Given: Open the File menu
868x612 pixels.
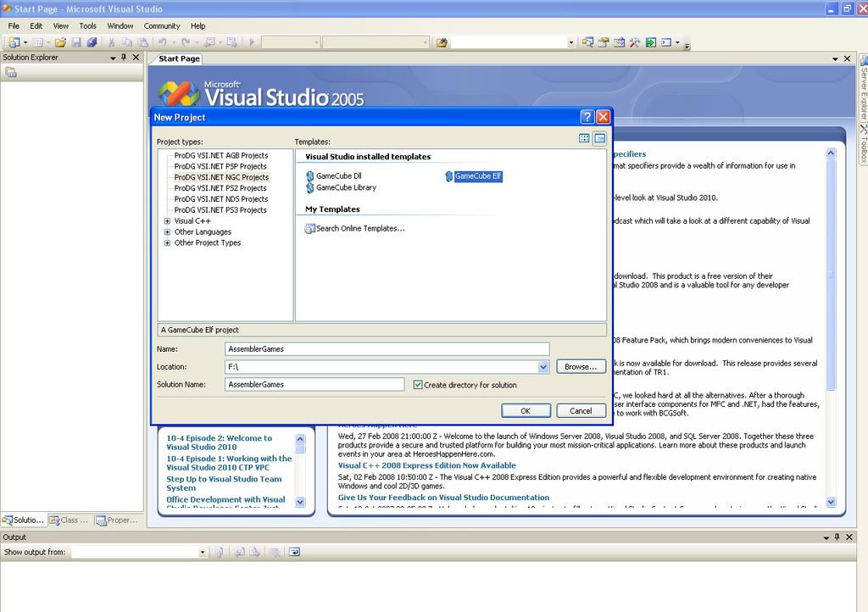Looking at the screenshot, I should (x=14, y=26).
